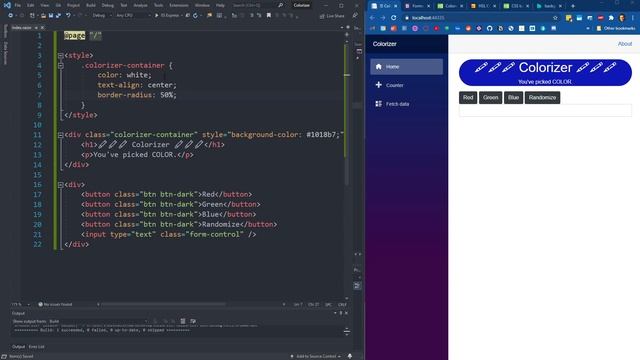Click the editor horizontal scrollbar
640x360 pixels.
tap(163, 304)
